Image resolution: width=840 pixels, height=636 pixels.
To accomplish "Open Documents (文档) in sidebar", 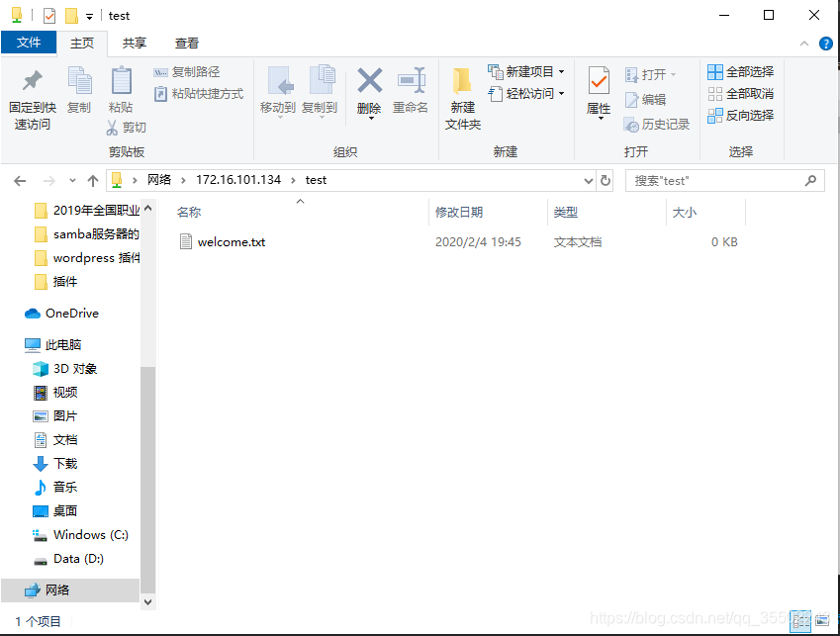I will 55,440.
